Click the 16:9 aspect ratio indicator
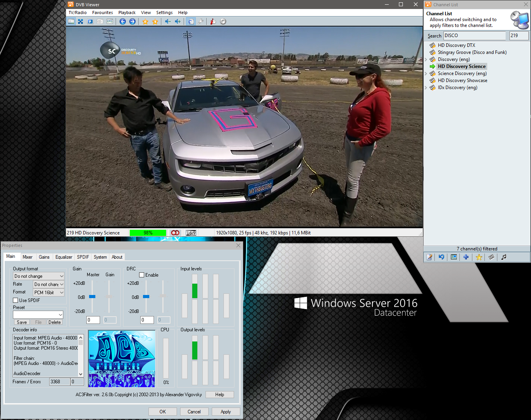The width and height of the screenshot is (531, 420). (191, 233)
